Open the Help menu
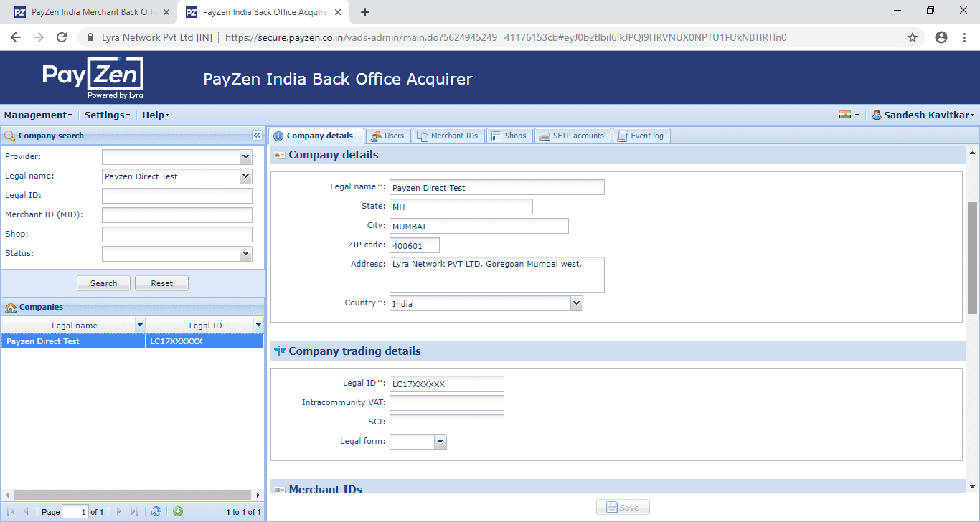 (x=156, y=115)
